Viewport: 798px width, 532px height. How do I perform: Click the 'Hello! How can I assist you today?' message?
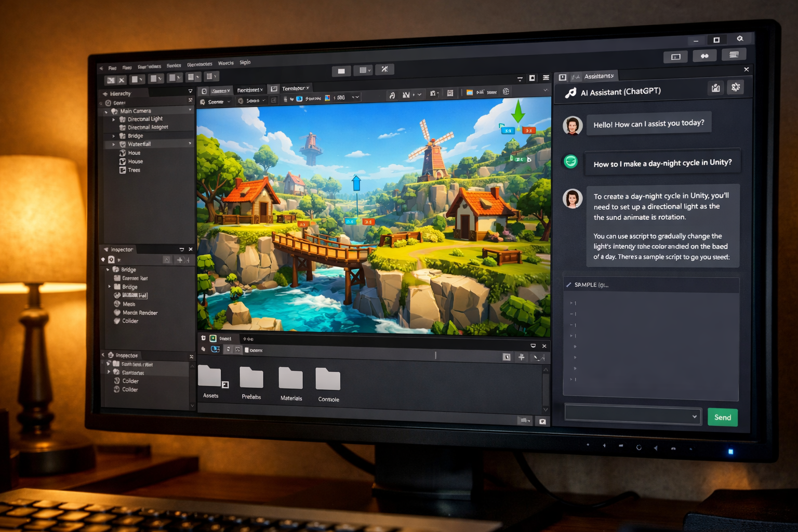(x=649, y=124)
